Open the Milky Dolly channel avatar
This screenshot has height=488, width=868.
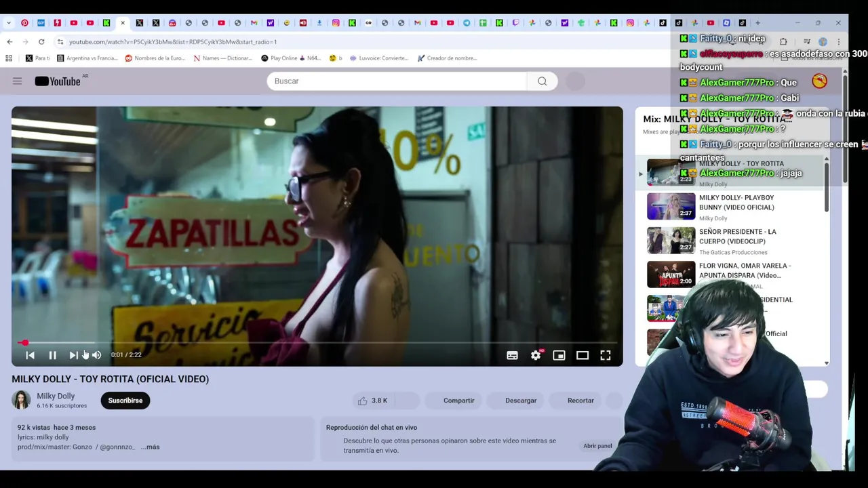coord(21,401)
